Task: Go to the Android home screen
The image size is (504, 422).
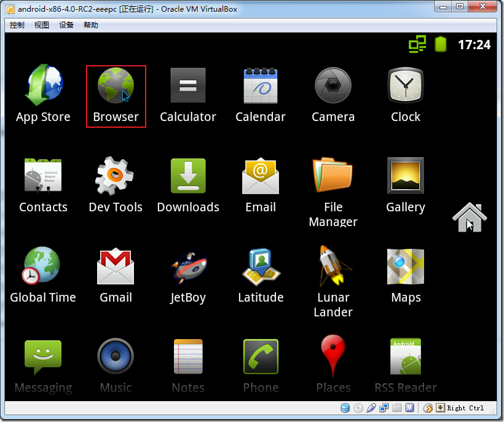Action: pyautogui.click(x=470, y=217)
